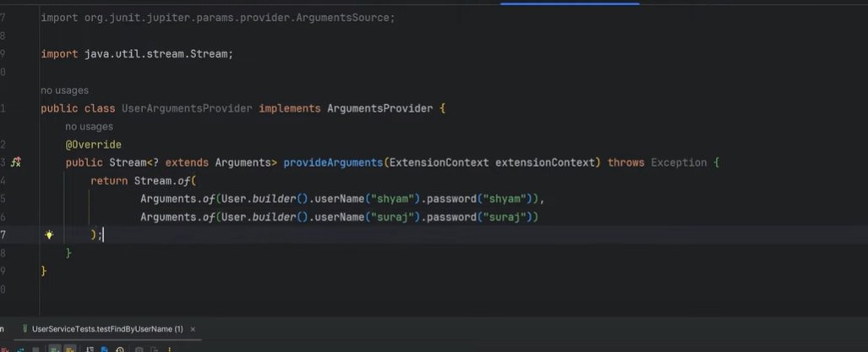Click the extensionContext parameter name

pyautogui.click(x=544, y=162)
